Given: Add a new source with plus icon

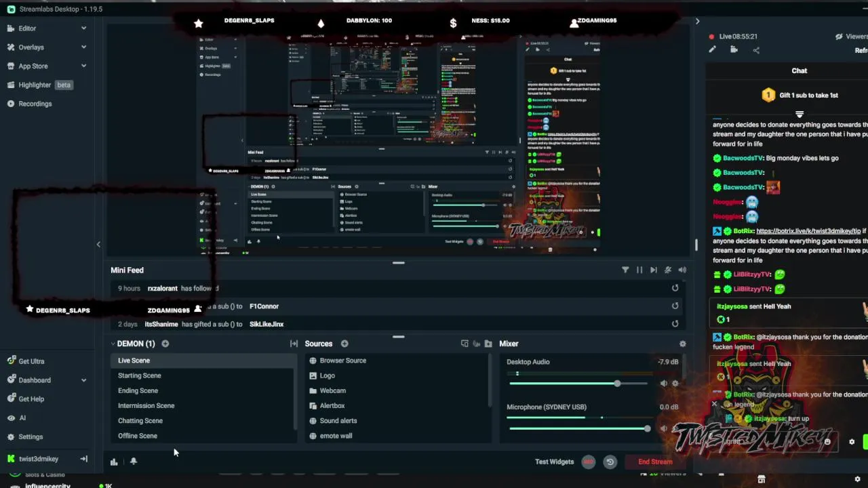Looking at the screenshot, I should pyautogui.click(x=344, y=344).
